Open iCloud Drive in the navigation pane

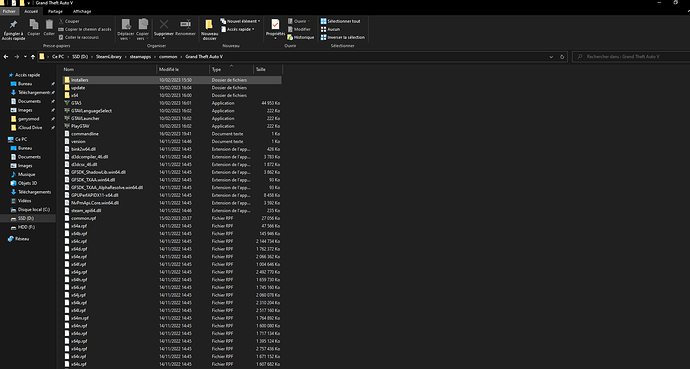click(30, 128)
